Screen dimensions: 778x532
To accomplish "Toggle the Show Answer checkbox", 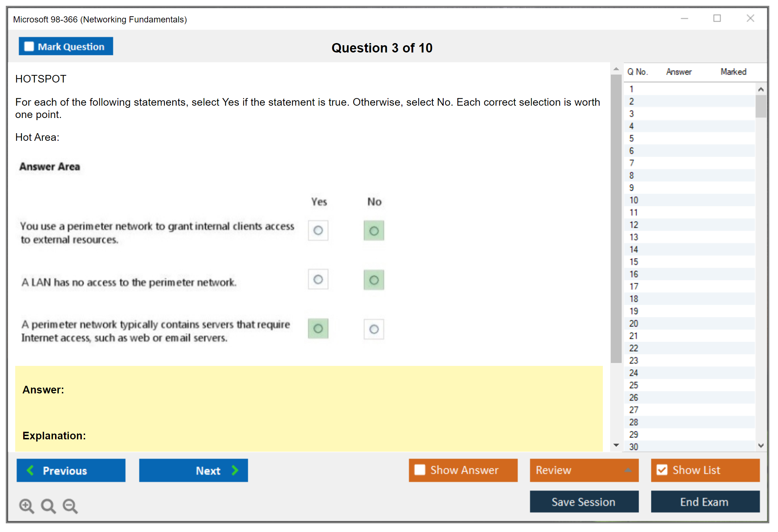I will tap(420, 470).
